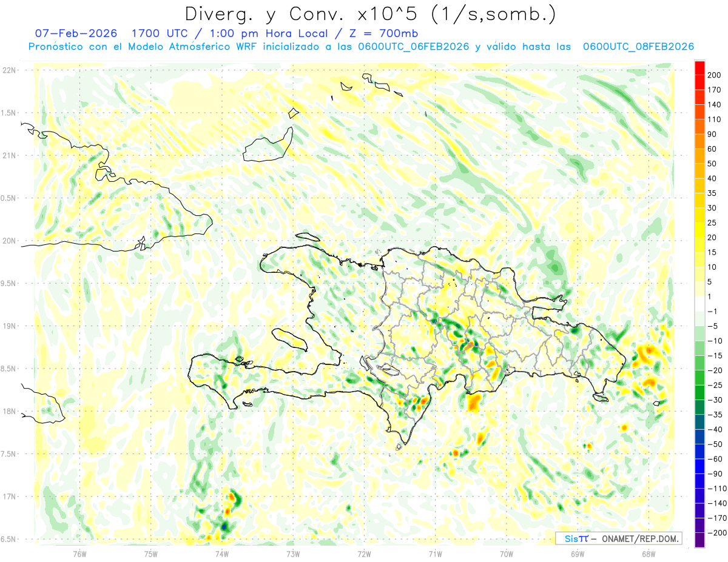The height and width of the screenshot is (562, 728).
Task: Select the "Z = 700mb" pressure level text
Action: [384, 33]
